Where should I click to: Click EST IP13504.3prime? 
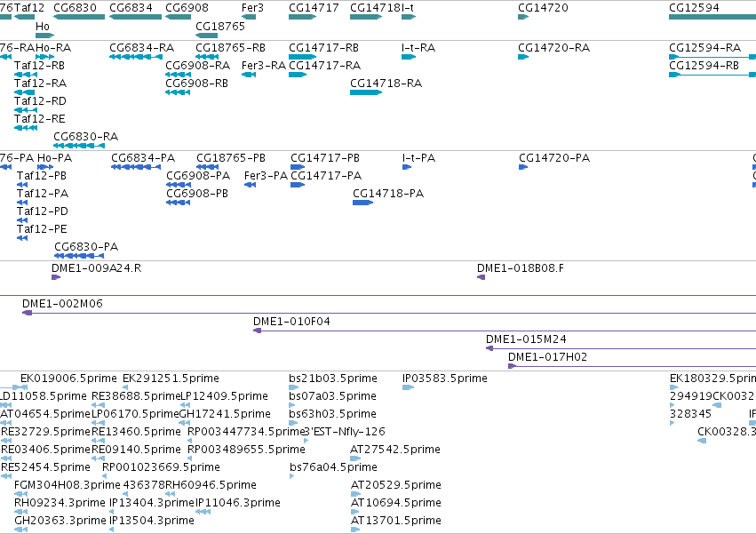tap(151, 521)
